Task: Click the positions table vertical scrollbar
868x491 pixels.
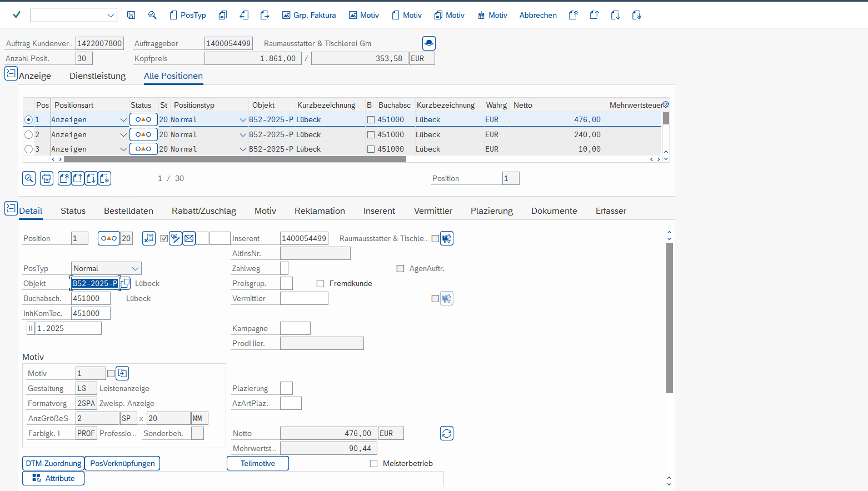Action: [x=666, y=118]
